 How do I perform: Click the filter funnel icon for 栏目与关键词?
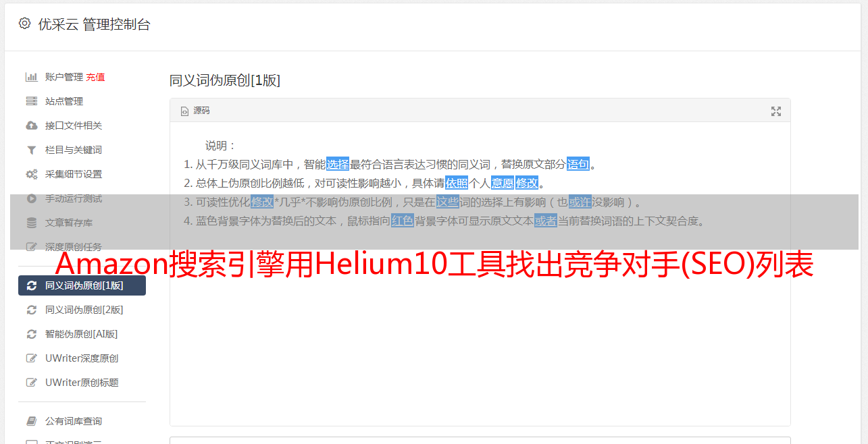tap(31, 150)
